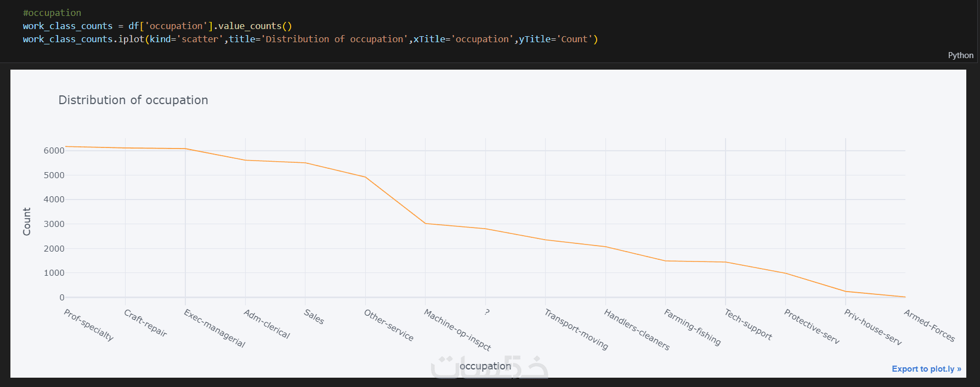Viewport: 980px width, 387px height.
Task: Click the Other-service axis label
Action: pos(389,325)
